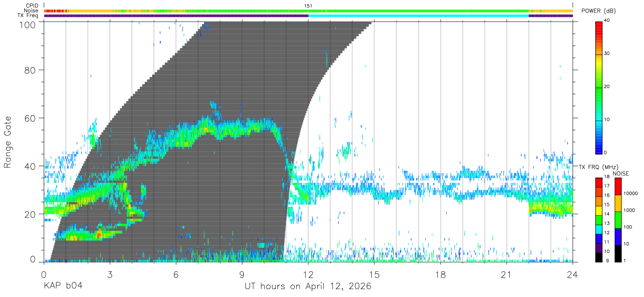Screen dimensions: 644x297
Task: Click the '60' tick on Range Gate axis
Action: [x=30, y=118]
